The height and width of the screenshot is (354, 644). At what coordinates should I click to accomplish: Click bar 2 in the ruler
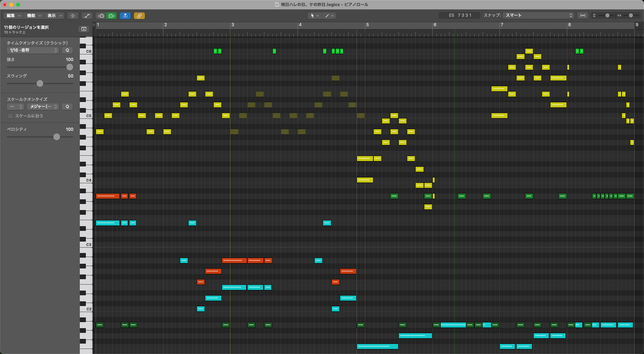(x=166, y=25)
